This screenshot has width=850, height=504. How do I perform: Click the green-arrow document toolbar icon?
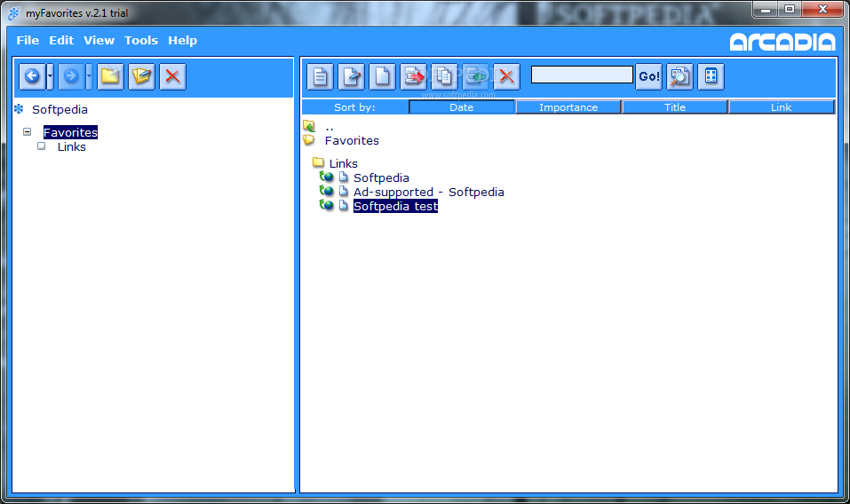tap(475, 76)
